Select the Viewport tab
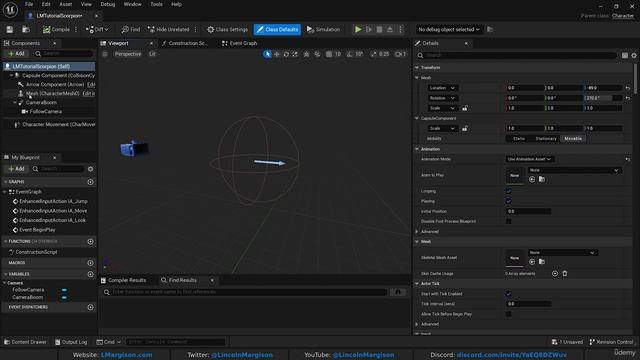640x360 pixels. click(118, 43)
